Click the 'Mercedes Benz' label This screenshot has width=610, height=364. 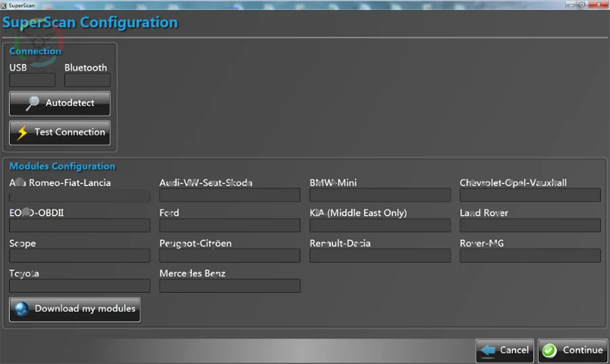192,273
